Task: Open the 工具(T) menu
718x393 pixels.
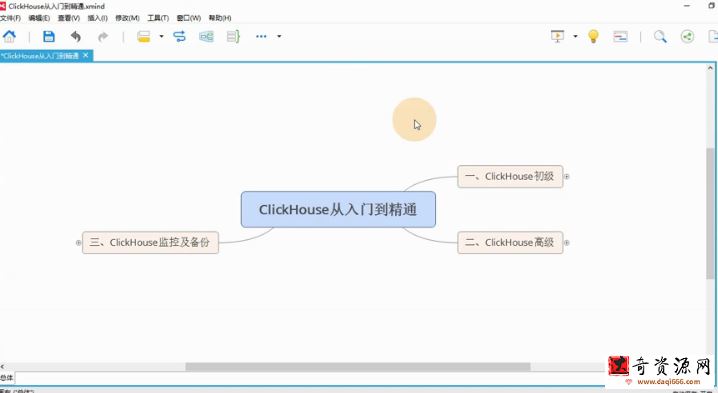Action: point(158,18)
